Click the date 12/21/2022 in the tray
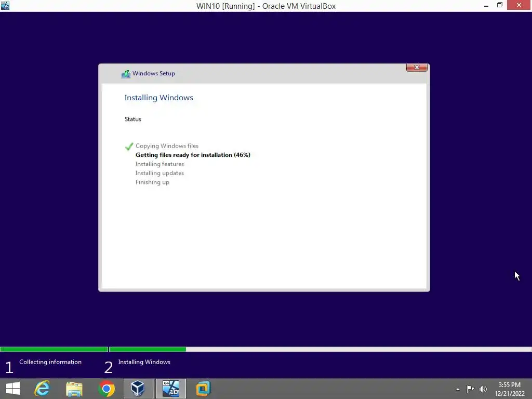The image size is (532, 399). pos(509,394)
